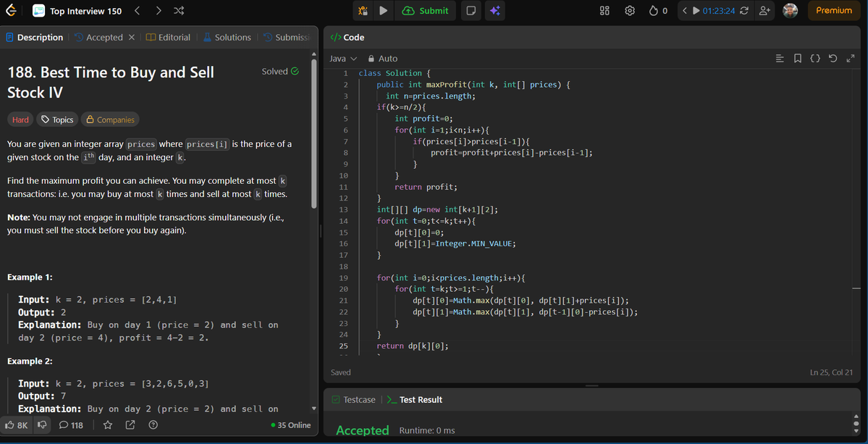Open the Editorial tab

[168, 37]
